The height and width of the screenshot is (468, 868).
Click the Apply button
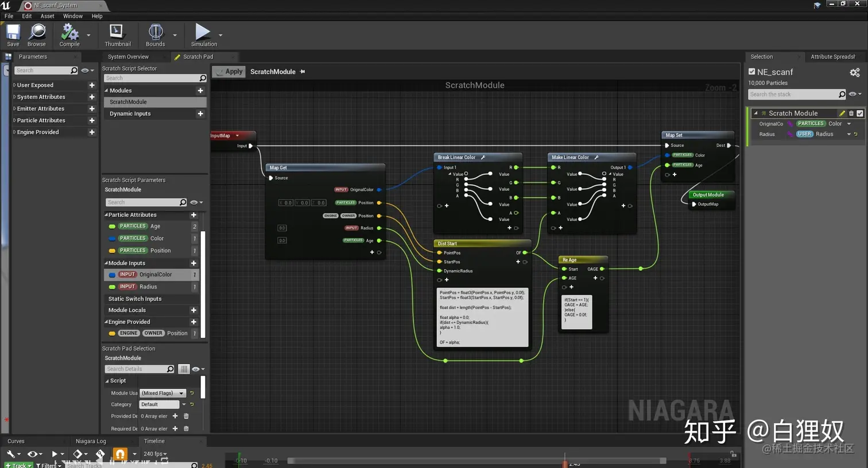pyautogui.click(x=229, y=72)
